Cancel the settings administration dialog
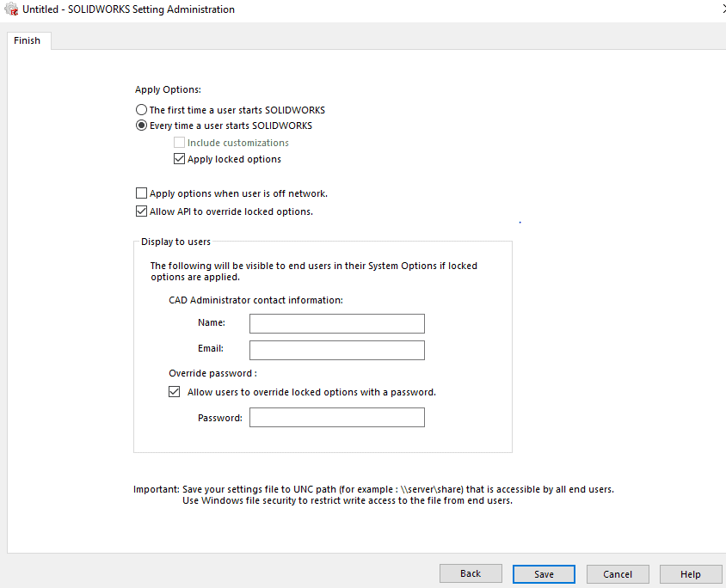Screen dimensions: 726x588 click(618, 574)
